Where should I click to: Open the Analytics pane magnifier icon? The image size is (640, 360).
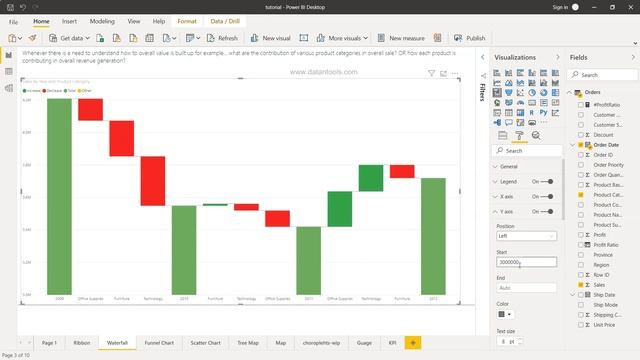tap(536, 136)
